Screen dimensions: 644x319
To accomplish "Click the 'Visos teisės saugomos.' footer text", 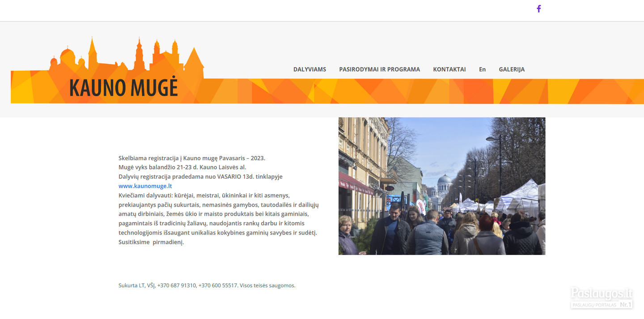I will [267, 285].
